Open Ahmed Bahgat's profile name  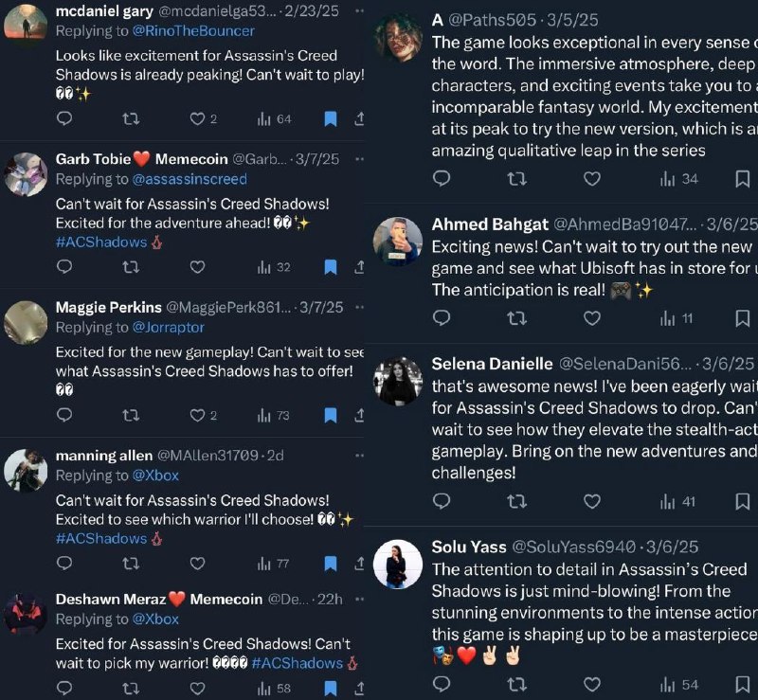[x=490, y=224]
